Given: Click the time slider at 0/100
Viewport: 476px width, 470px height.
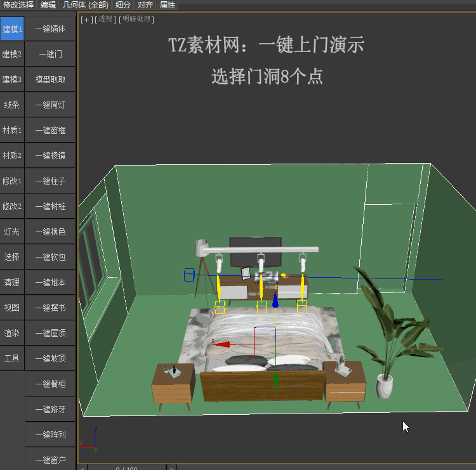Looking at the screenshot, I should [x=126, y=468].
